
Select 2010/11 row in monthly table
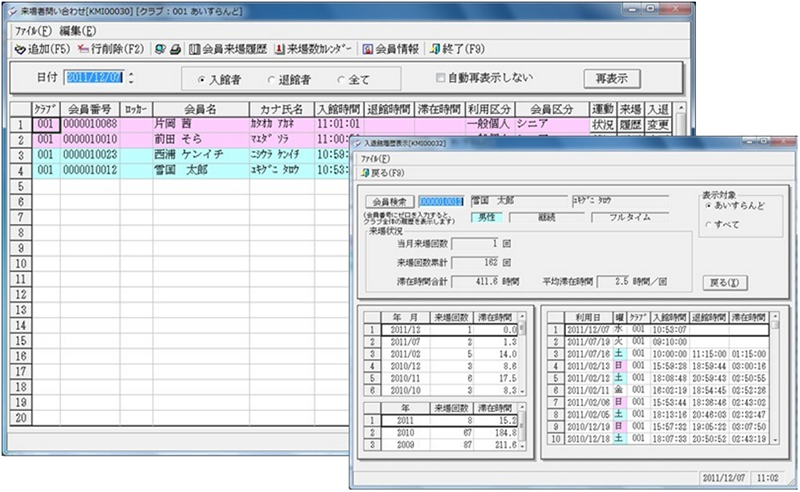point(449,379)
